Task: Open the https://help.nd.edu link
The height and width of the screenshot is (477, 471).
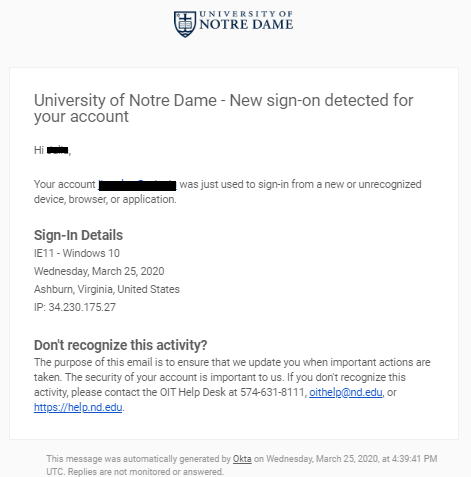Action: (78, 407)
